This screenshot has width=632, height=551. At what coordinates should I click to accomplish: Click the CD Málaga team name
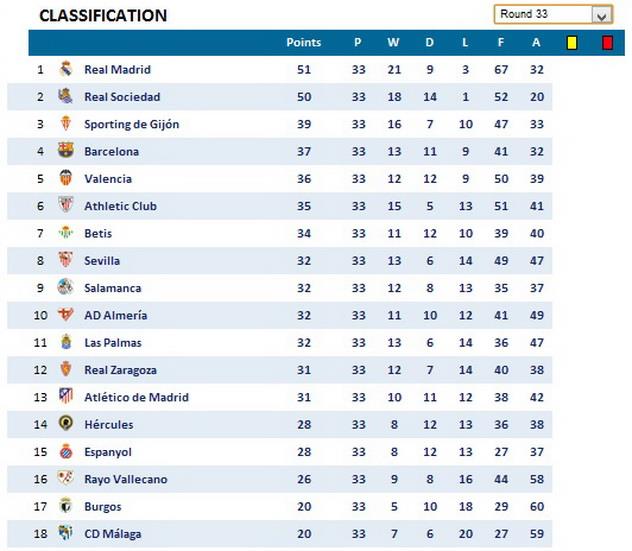112,534
